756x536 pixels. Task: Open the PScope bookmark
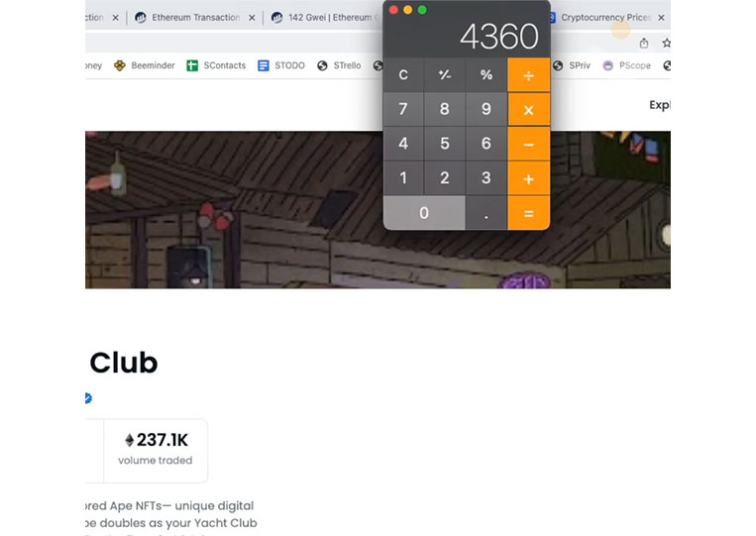(x=627, y=65)
